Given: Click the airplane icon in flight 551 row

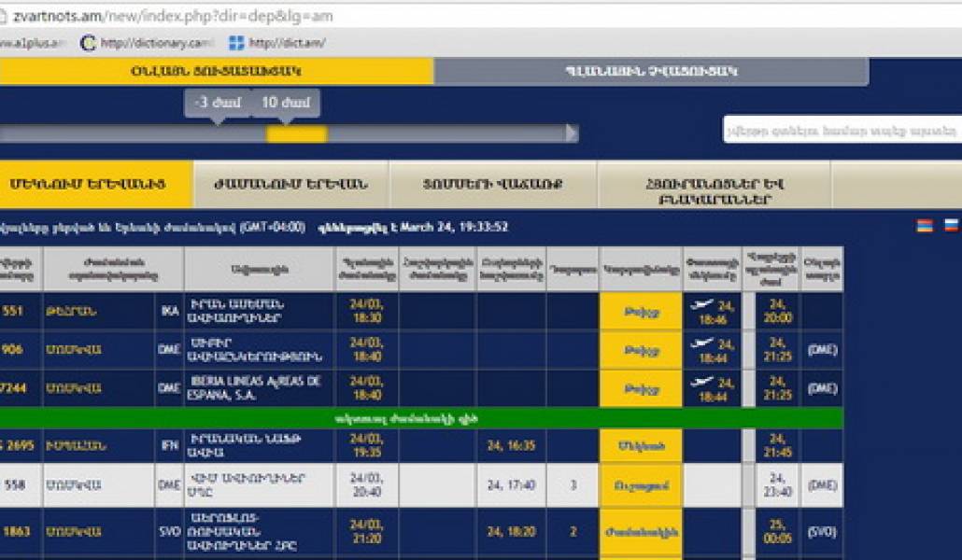Looking at the screenshot, I should coord(700,304).
